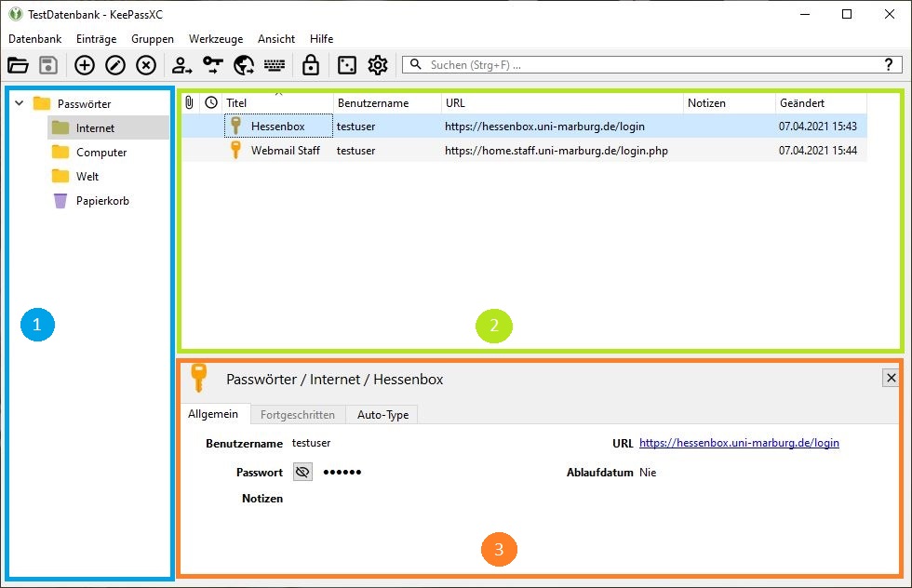Open the Gruppen menu
This screenshot has width=912, height=588.
pyautogui.click(x=153, y=38)
